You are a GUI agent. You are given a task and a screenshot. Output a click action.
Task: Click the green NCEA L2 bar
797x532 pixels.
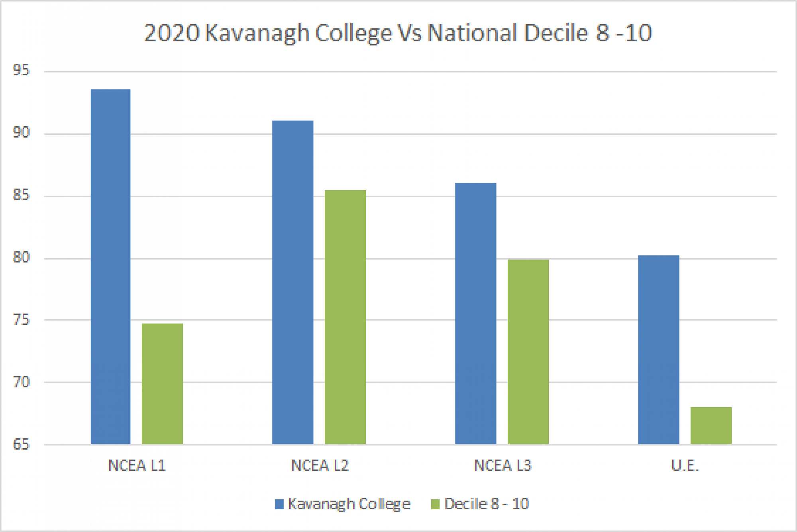[345, 317]
